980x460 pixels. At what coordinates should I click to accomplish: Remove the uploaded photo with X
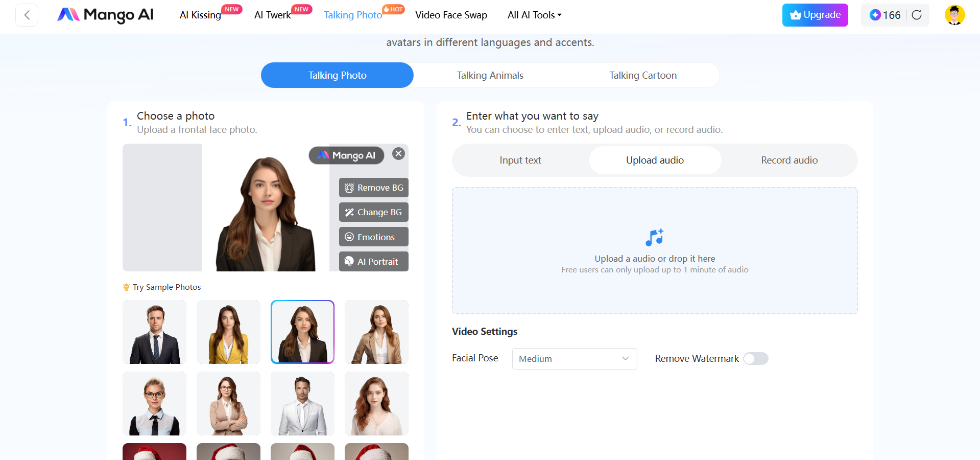pos(398,153)
